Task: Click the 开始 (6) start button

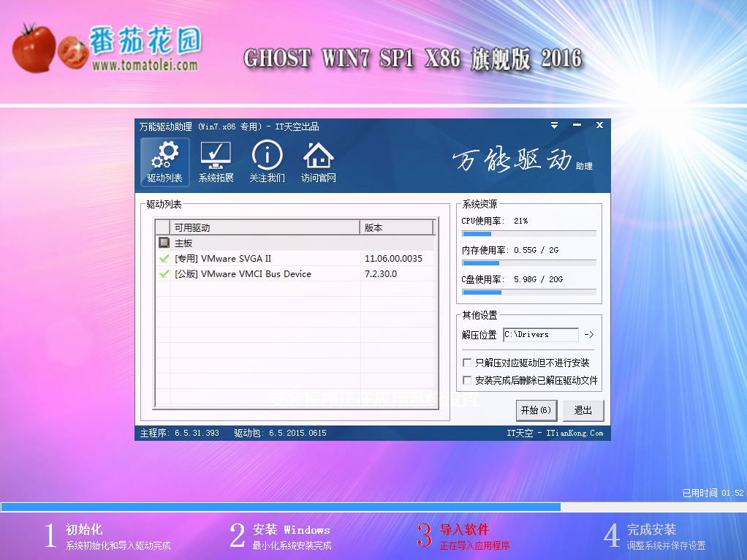Action: tap(536, 410)
